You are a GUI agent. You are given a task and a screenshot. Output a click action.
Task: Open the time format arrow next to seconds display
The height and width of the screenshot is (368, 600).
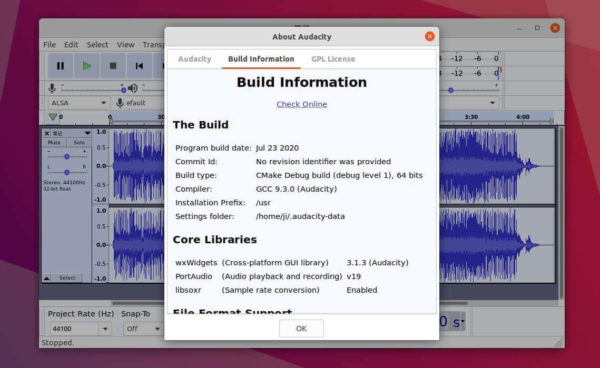click(462, 321)
